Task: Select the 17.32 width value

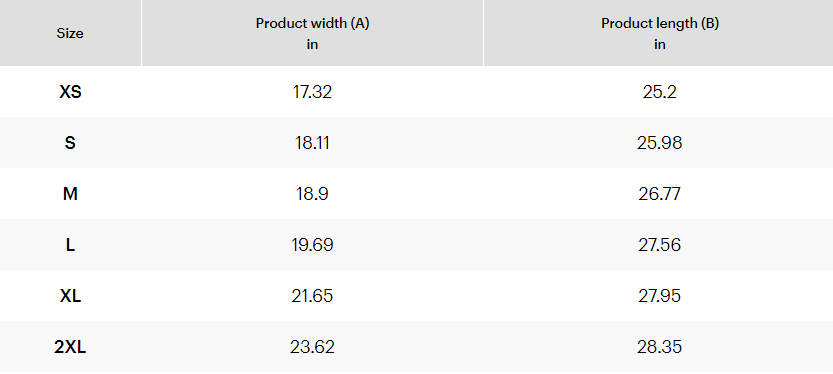Action: 312,92
